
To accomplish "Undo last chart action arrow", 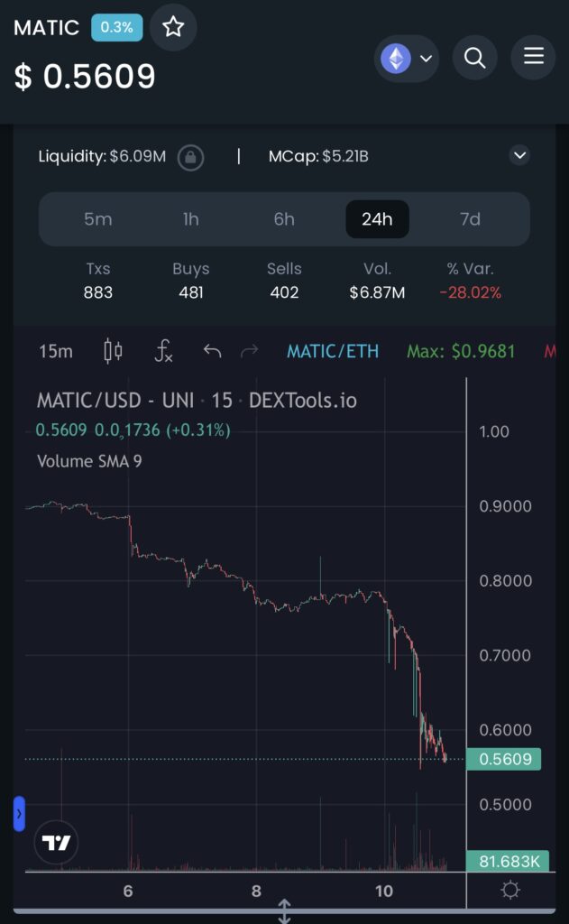I will click(x=212, y=351).
